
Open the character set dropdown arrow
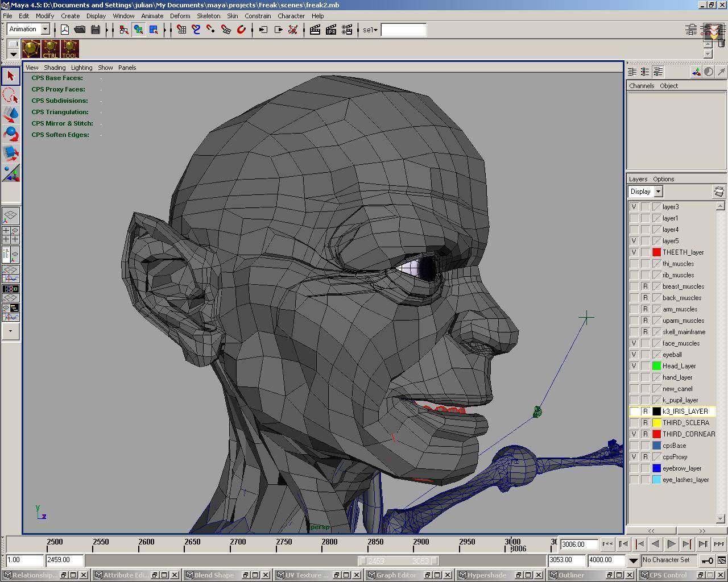(633, 560)
